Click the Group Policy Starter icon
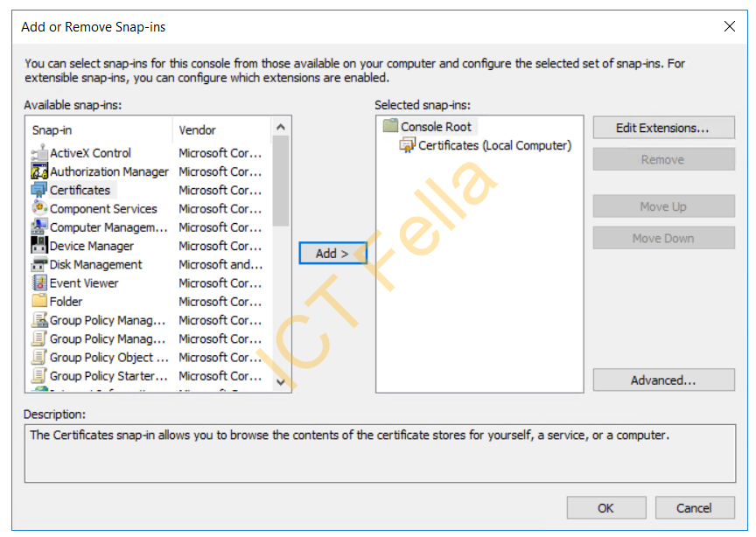This screenshot has height=537, width=756. click(39, 375)
